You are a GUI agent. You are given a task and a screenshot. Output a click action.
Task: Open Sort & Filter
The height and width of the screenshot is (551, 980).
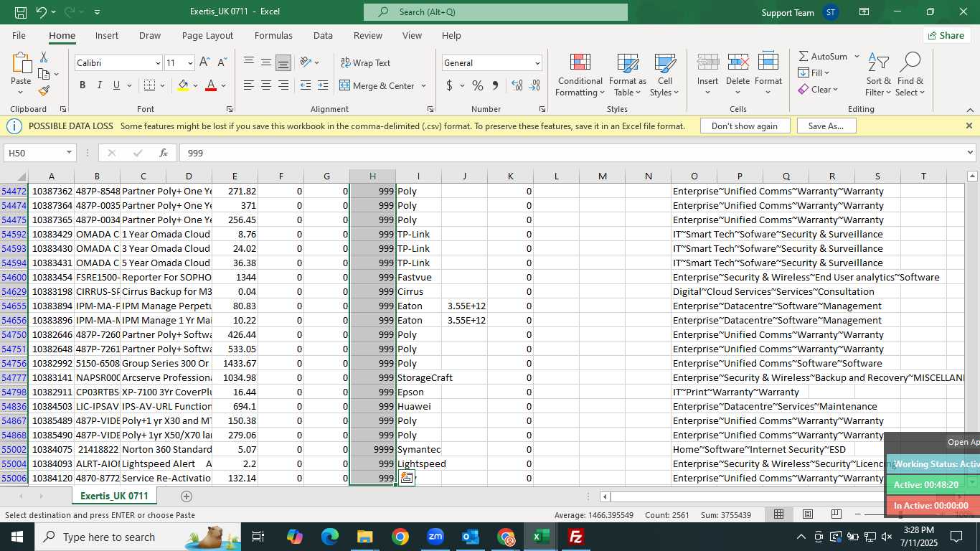tap(878, 74)
